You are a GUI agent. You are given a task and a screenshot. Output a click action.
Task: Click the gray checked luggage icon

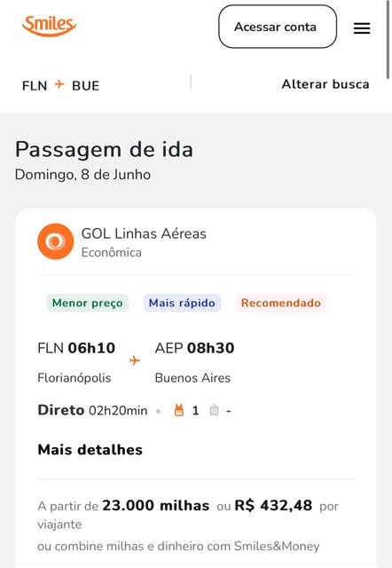click(215, 410)
